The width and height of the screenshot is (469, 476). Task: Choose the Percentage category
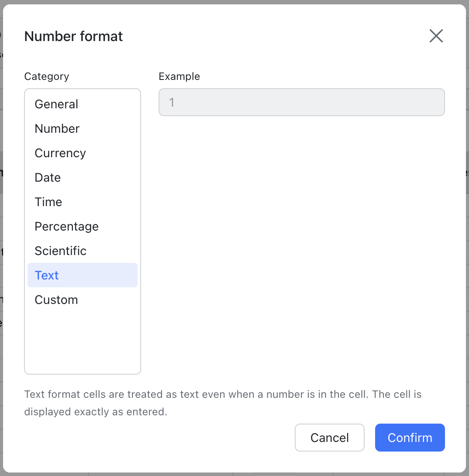coord(66,226)
